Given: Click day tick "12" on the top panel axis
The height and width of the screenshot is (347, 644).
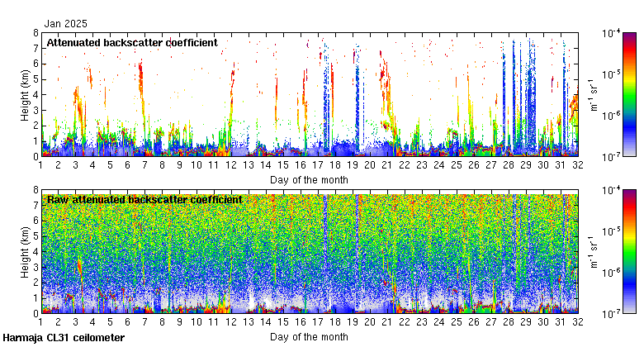Looking at the screenshot, I should [231, 165].
